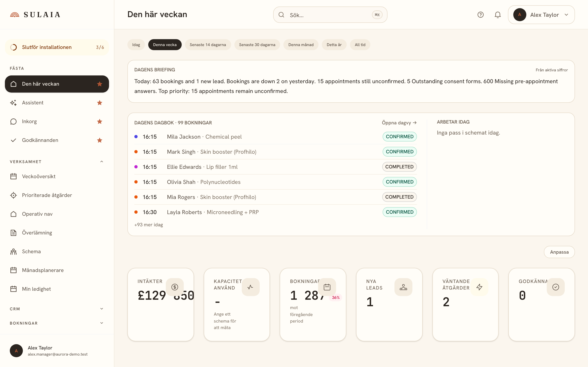The height and width of the screenshot is (367, 588).
Task: Click the lightning icon in Väntande åtgärder card
Action: (479, 287)
